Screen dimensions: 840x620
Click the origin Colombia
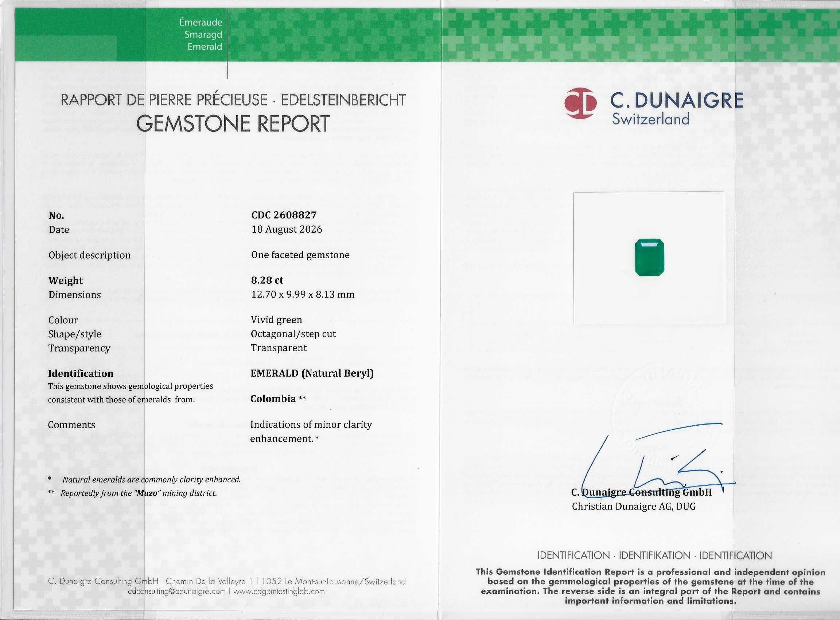click(x=273, y=399)
